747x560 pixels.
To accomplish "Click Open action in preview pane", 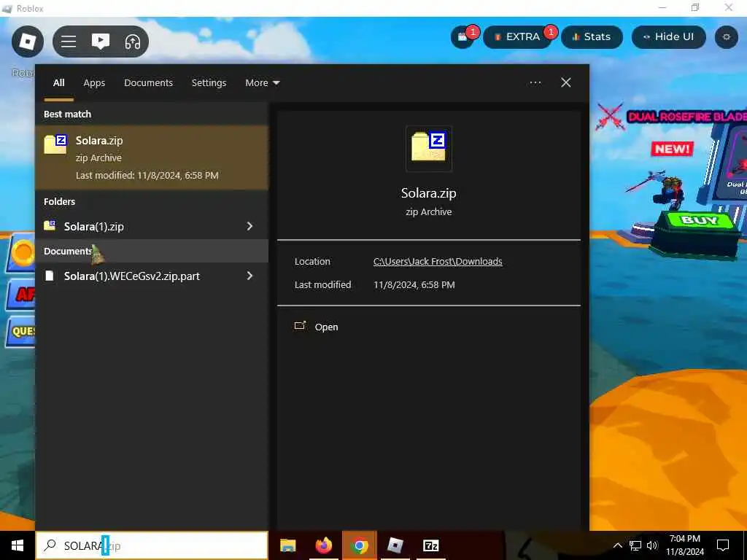I will pos(326,327).
